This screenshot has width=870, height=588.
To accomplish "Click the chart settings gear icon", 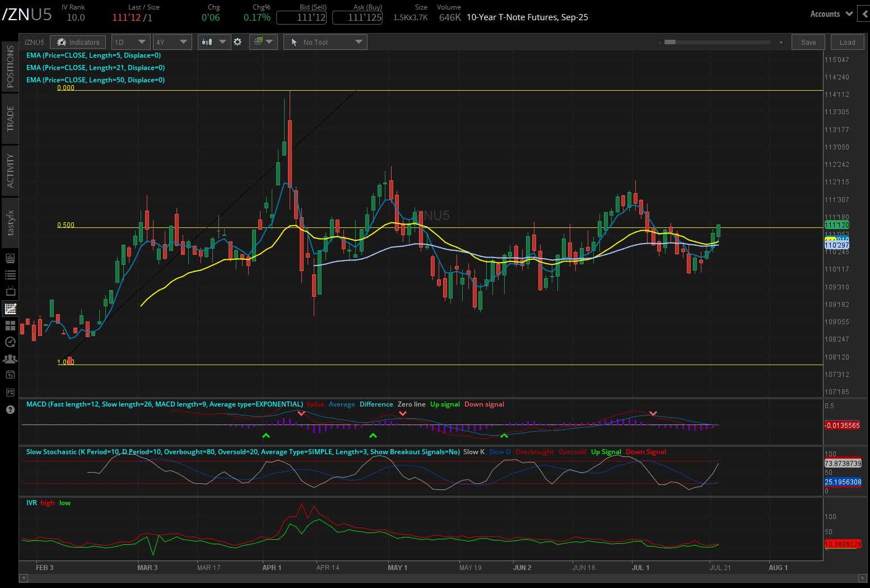I will coord(238,41).
